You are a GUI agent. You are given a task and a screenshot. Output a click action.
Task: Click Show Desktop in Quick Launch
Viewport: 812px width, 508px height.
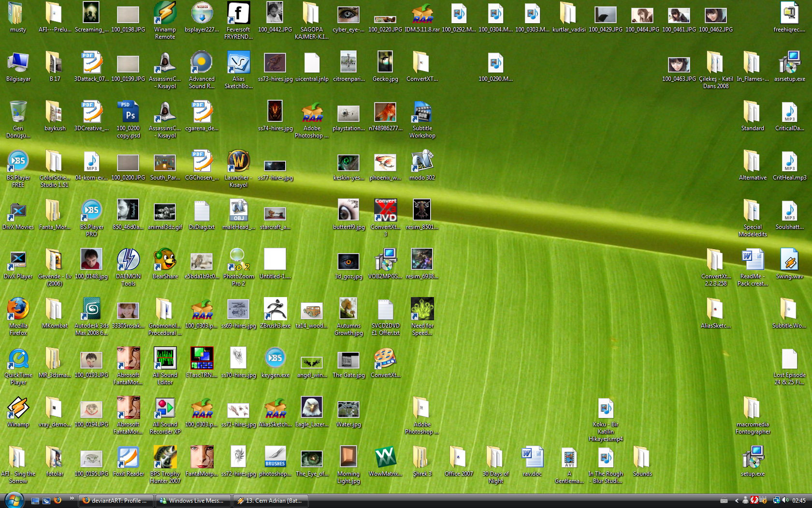35,501
